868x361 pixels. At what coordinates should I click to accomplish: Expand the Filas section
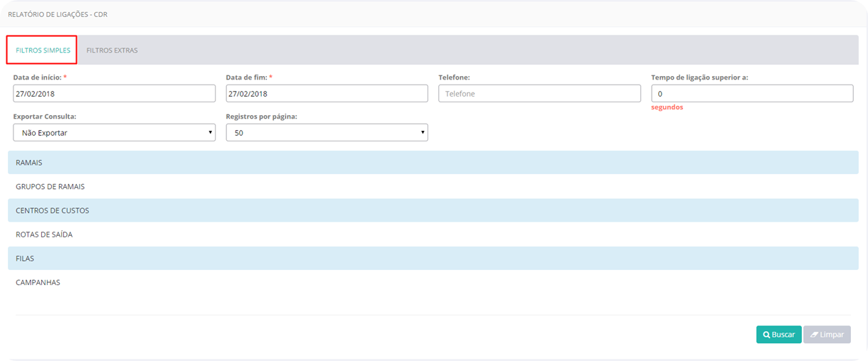25,259
